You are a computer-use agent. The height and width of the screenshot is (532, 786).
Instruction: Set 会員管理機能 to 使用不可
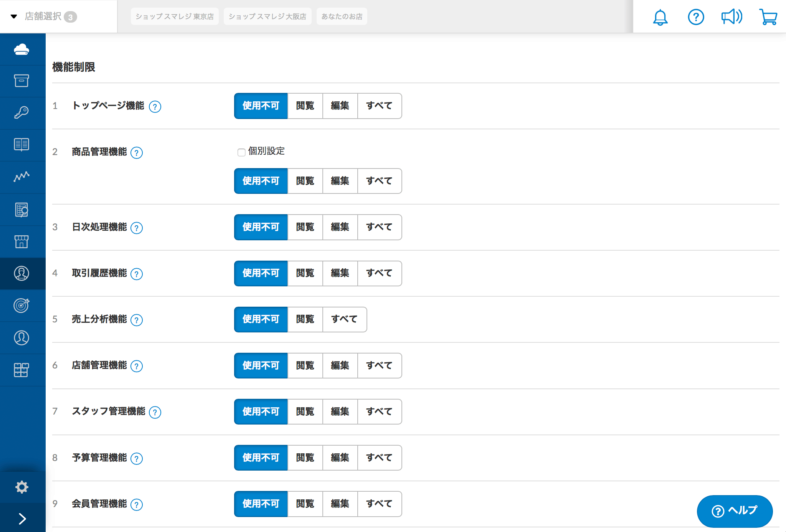pos(261,504)
